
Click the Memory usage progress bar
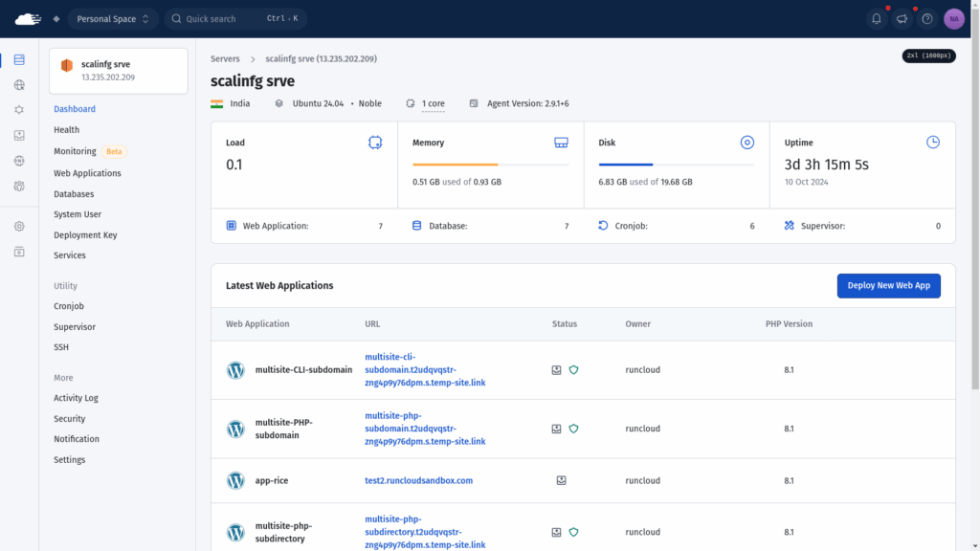click(491, 165)
